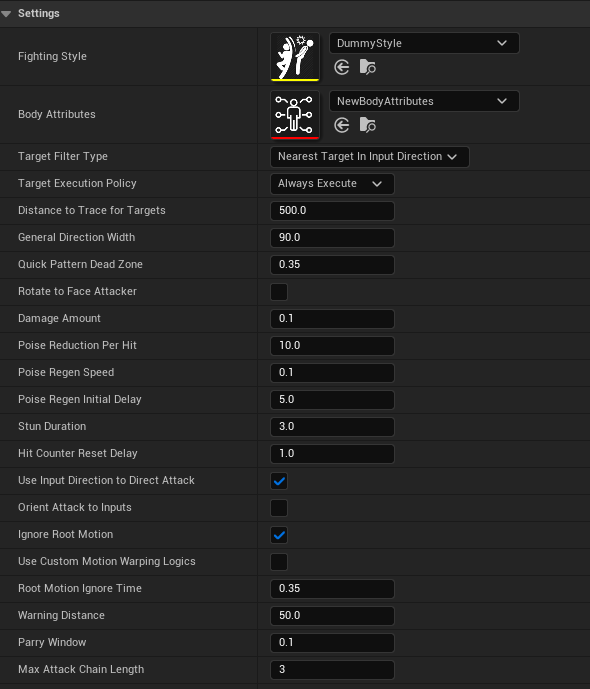Click the Body Attributes asset thumbnail
The image size is (590, 689).
point(295,115)
